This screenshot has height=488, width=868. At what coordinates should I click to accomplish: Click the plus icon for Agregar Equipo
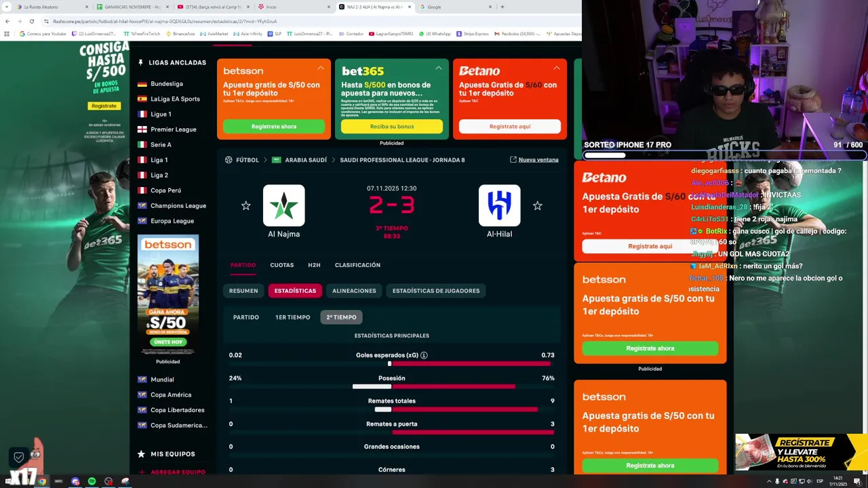[142, 472]
